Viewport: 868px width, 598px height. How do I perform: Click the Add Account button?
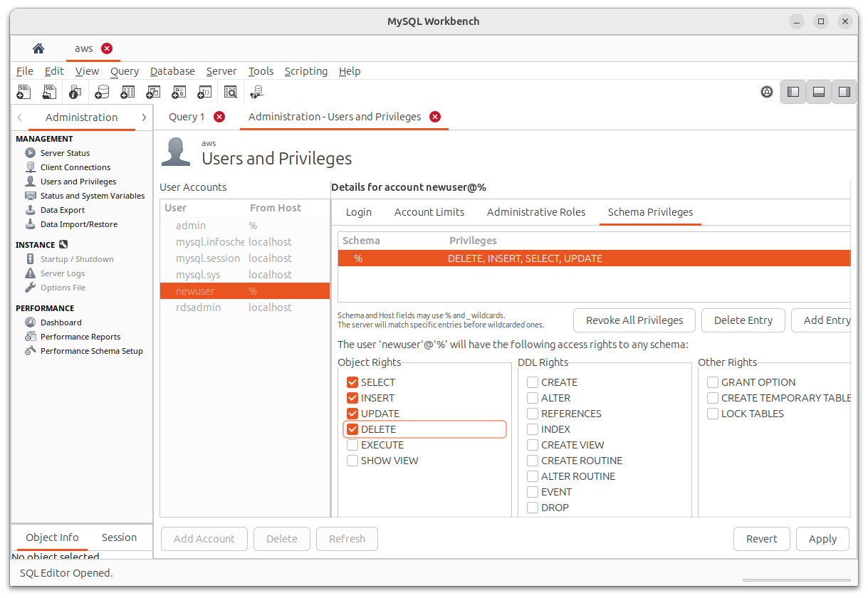pos(204,539)
